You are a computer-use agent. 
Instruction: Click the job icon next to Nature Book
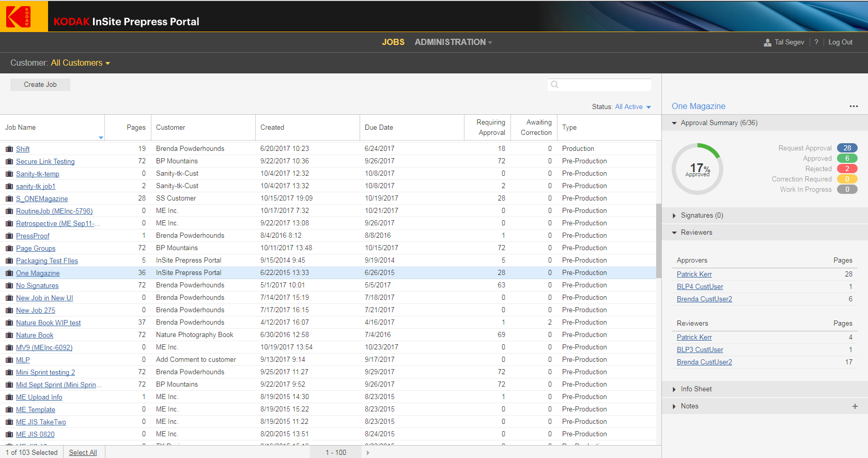click(9, 335)
